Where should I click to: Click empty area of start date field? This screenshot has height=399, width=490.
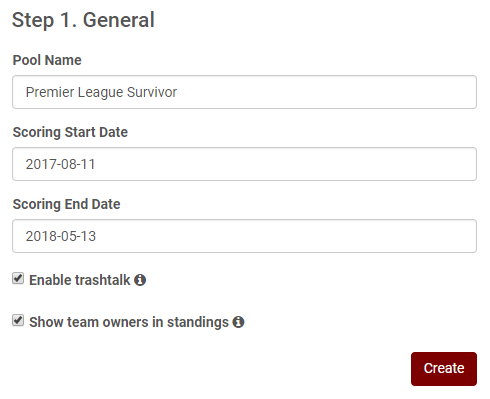click(283, 164)
